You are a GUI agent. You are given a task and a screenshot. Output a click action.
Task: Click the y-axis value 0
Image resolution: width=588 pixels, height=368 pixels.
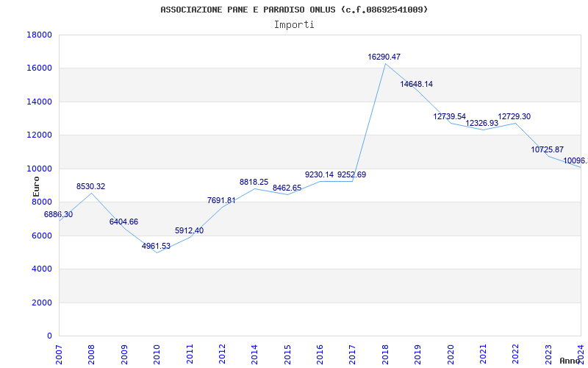pos(49,336)
